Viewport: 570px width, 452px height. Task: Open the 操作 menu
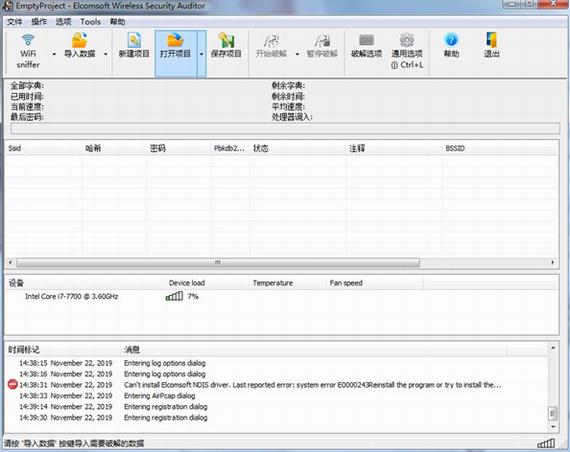click(39, 22)
